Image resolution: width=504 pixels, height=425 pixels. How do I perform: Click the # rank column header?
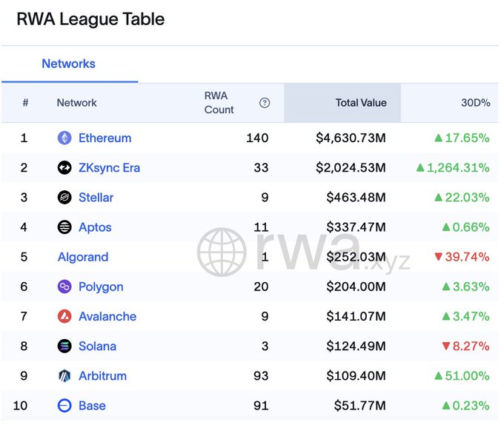(x=25, y=103)
